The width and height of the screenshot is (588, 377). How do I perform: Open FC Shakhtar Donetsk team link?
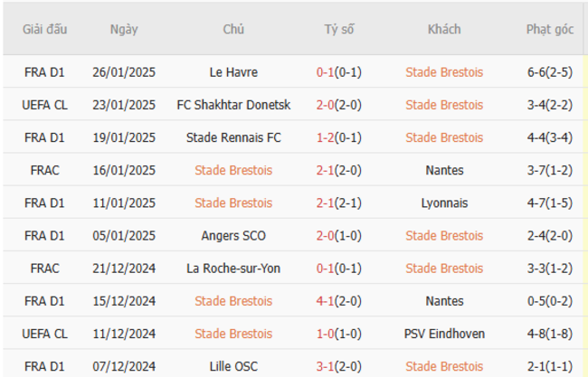pyautogui.click(x=233, y=105)
